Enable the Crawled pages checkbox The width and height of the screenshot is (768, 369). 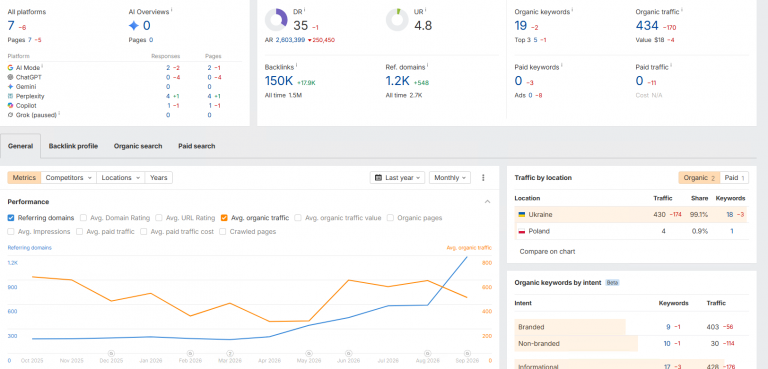tap(223, 232)
